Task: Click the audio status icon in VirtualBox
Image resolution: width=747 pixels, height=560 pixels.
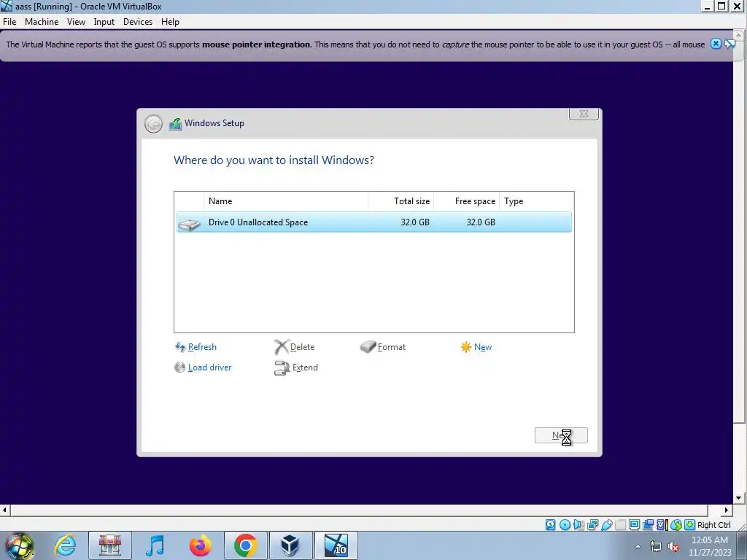Action: point(578,525)
